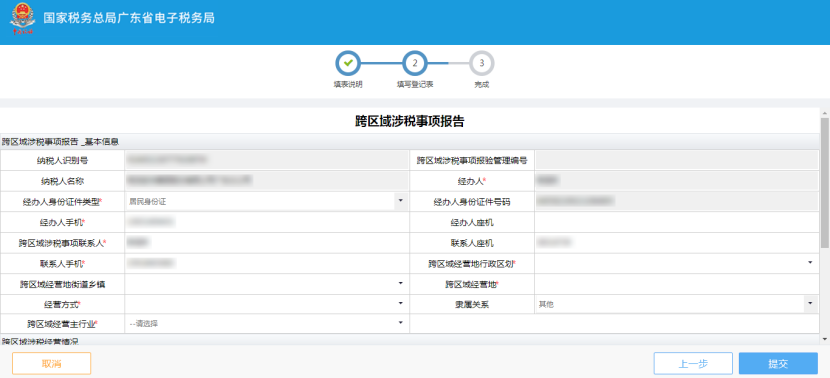The width and height of the screenshot is (830, 378).
Task: Click the tax bureau emblem logo
Action: (21, 19)
